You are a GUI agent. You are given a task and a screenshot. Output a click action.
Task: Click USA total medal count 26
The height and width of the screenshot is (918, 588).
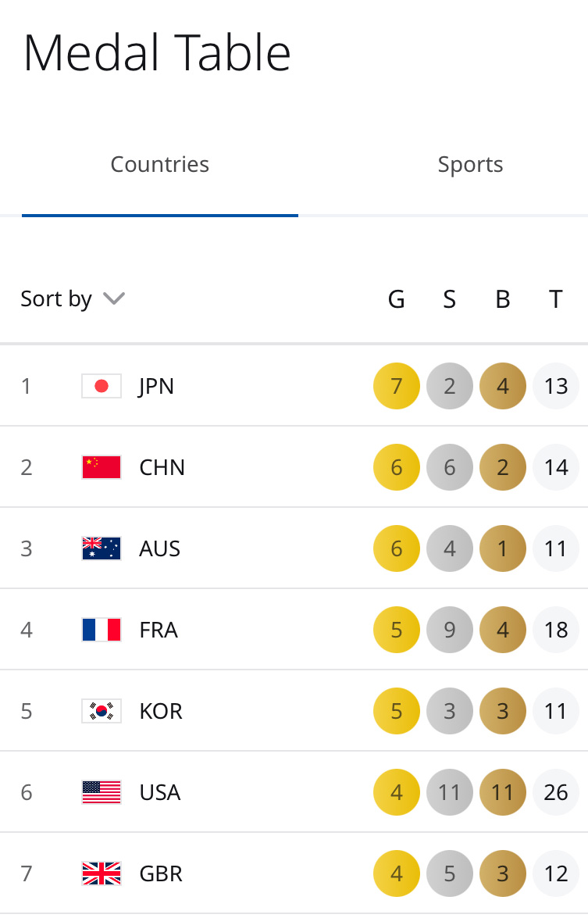(556, 792)
